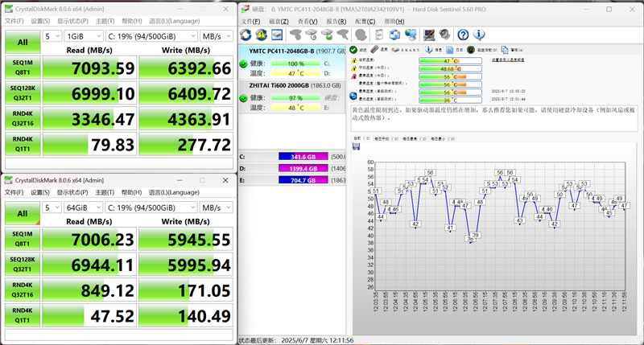Image resolution: width=644 pixels, height=345 pixels.
Task: Open test count dropdown in bottom CrystalDiskMark
Action: (x=52, y=207)
